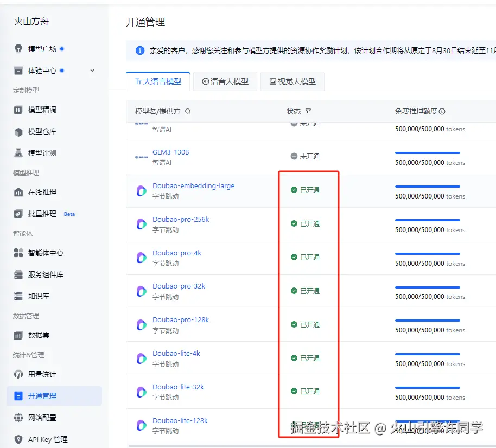
Task: Click info icon beside 免费推理额度
Action: [x=442, y=111]
